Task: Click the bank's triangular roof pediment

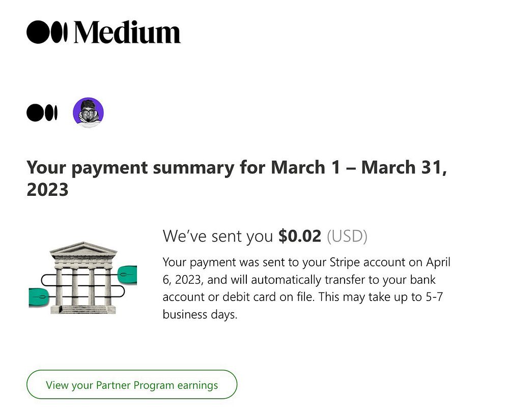Action: pyautogui.click(x=83, y=249)
